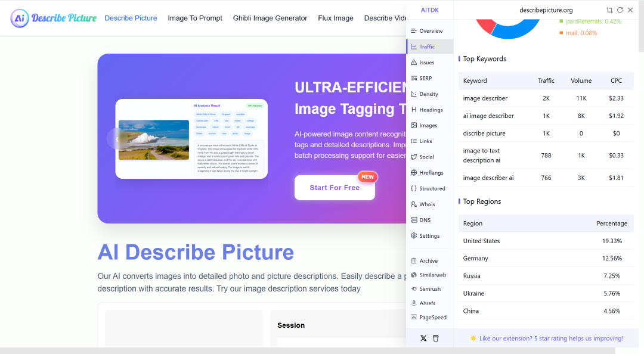
Task: Open the Image To Prompt nav link
Action: pyautogui.click(x=195, y=18)
